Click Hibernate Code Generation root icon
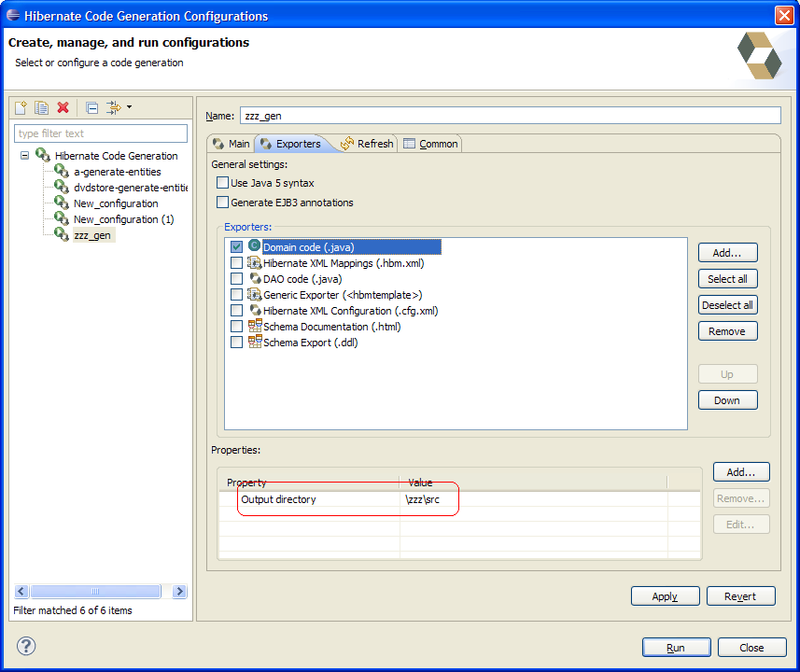800x672 pixels. point(43,155)
